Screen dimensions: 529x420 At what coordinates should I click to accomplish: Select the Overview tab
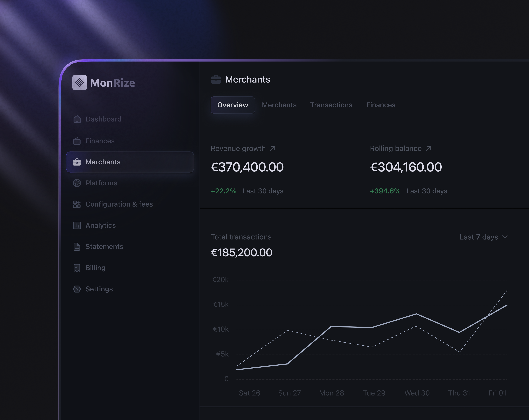tap(233, 105)
